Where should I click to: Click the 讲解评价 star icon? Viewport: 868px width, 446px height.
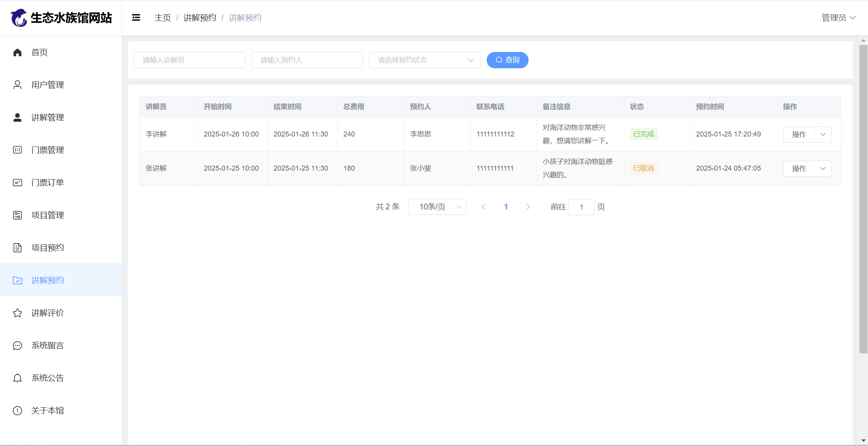pyautogui.click(x=17, y=313)
